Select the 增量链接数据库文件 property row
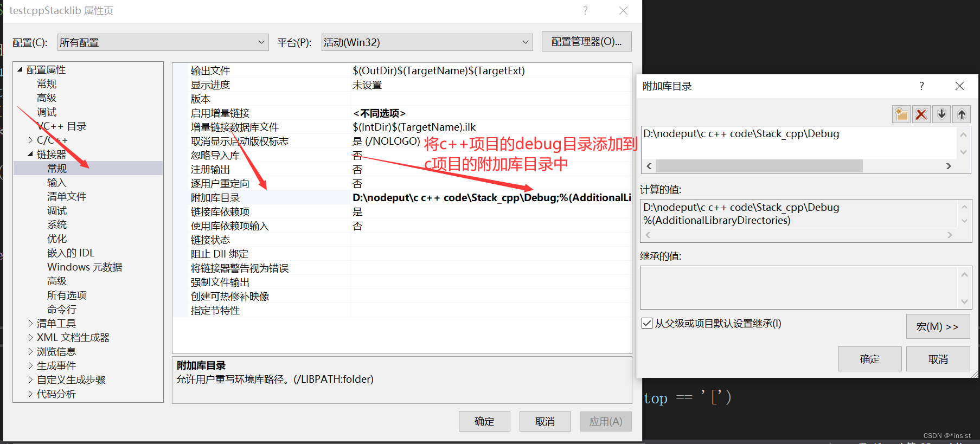 tap(402, 127)
